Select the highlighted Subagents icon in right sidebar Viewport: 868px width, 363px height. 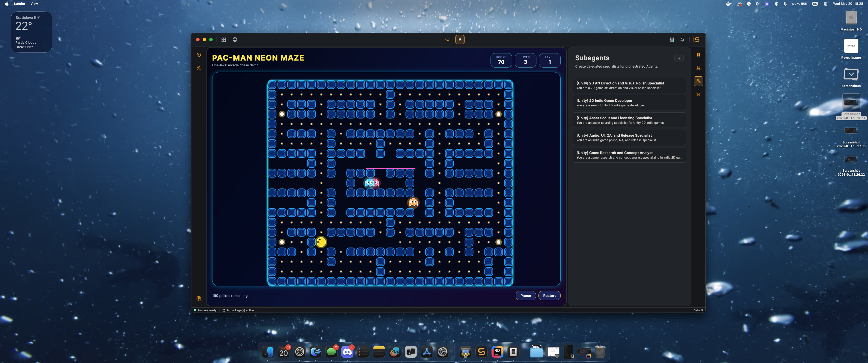[698, 81]
